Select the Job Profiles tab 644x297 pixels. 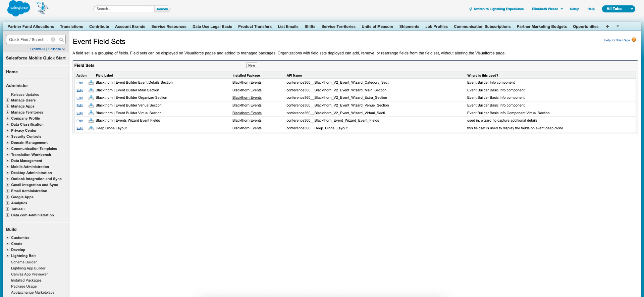click(436, 27)
